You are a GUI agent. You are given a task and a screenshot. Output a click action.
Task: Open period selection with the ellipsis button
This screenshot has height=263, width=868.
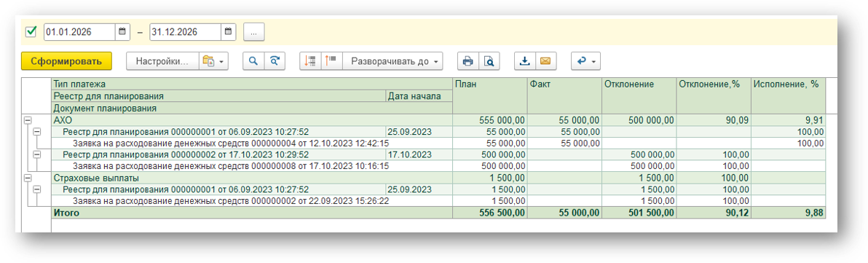(253, 32)
